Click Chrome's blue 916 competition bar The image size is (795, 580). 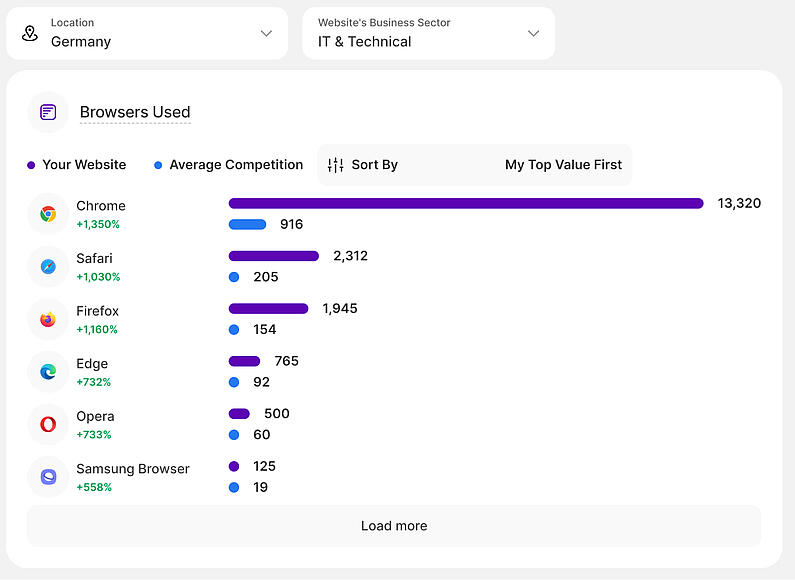click(x=247, y=224)
